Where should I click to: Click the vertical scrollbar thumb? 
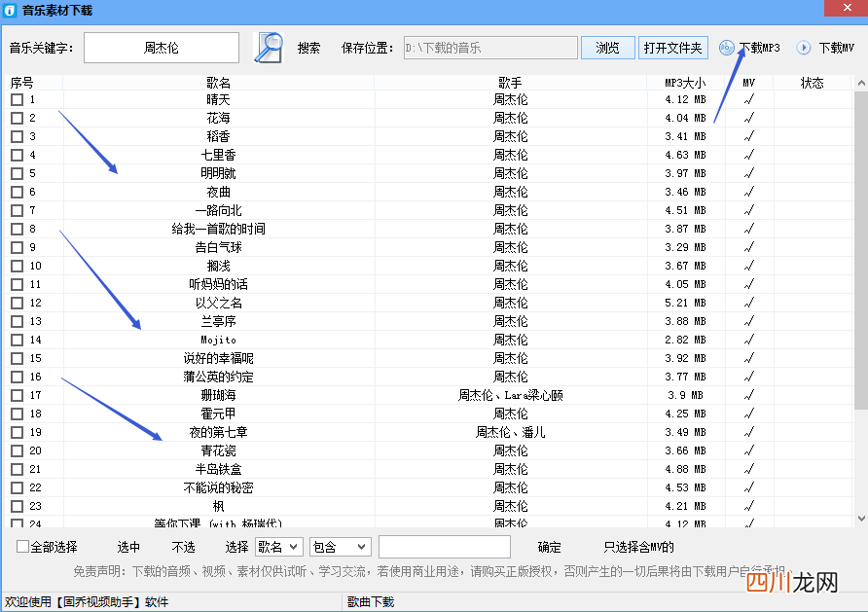click(x=861, y=251)
